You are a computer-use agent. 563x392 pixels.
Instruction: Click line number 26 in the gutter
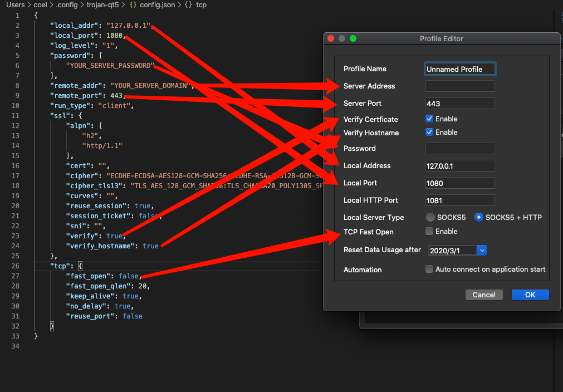click(16, 266)
